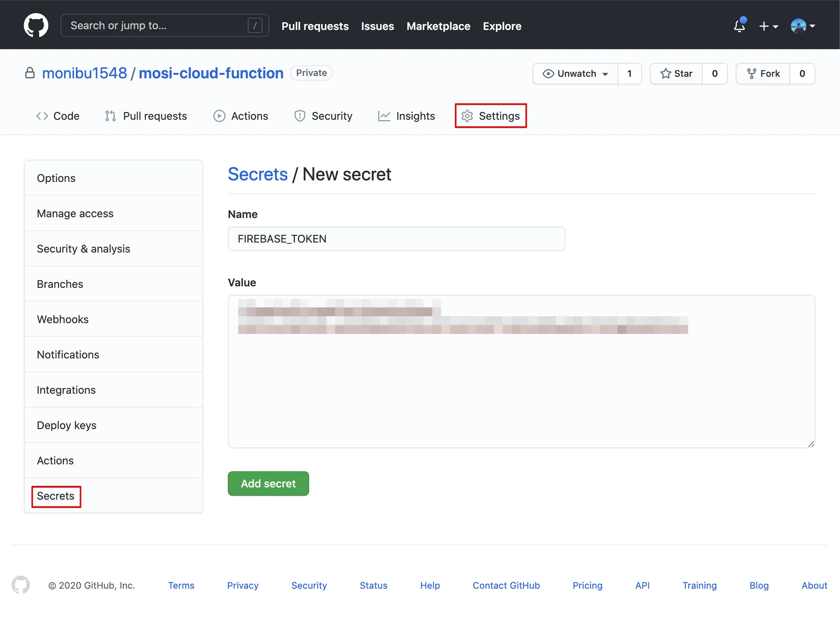
Task: Open Deploy keys in sidebar
Action: pos(67,425)
